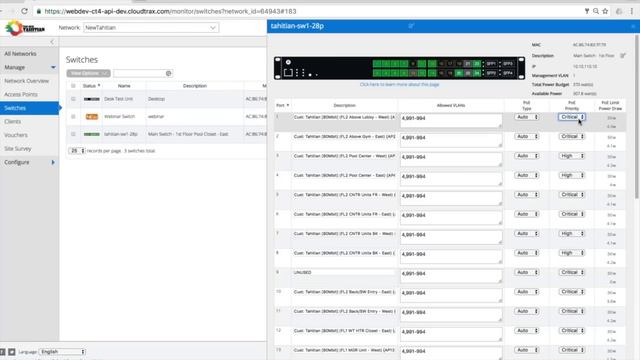Click the search icon in Switches filter box
Screen dimensions: 640x360
(x=169, y=73)
